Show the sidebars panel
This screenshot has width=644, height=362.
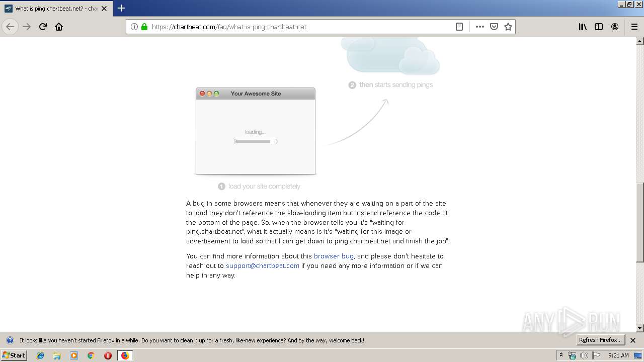[x=599, y=27]
